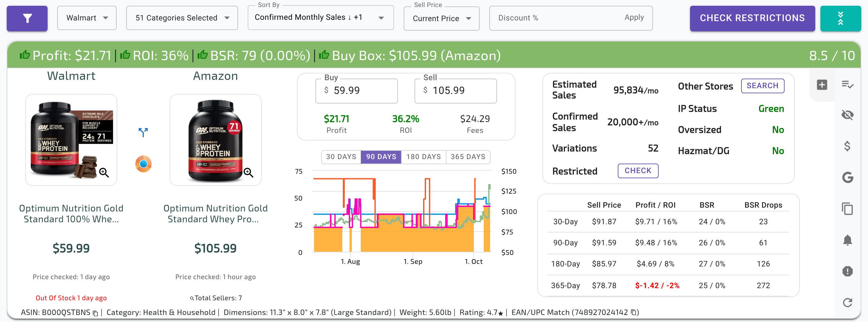This screenshot has width=868, height=322.
Task: Click the Sell price input field
Action: tap(455, 91)
